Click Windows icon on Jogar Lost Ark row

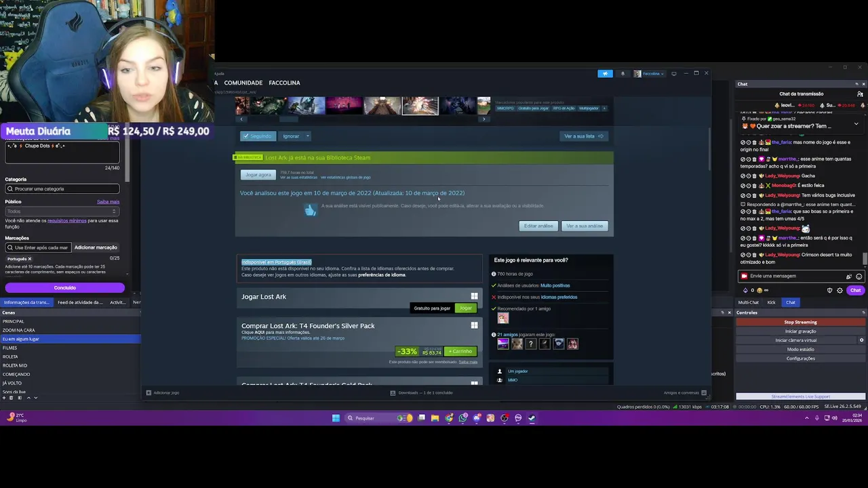[474, 296]
